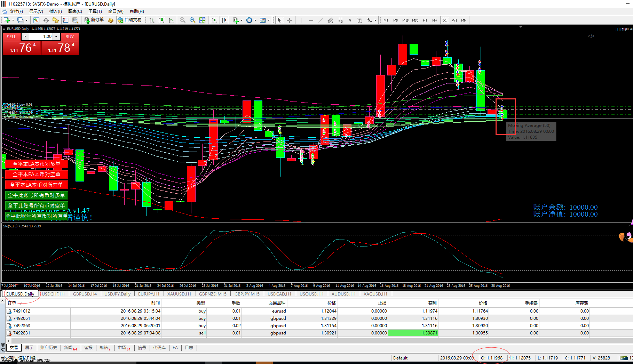The width and height of the screenshot is (633, 364).
Task: Toggle the Terminal panel icon
Action: click(x=65, y=20)
